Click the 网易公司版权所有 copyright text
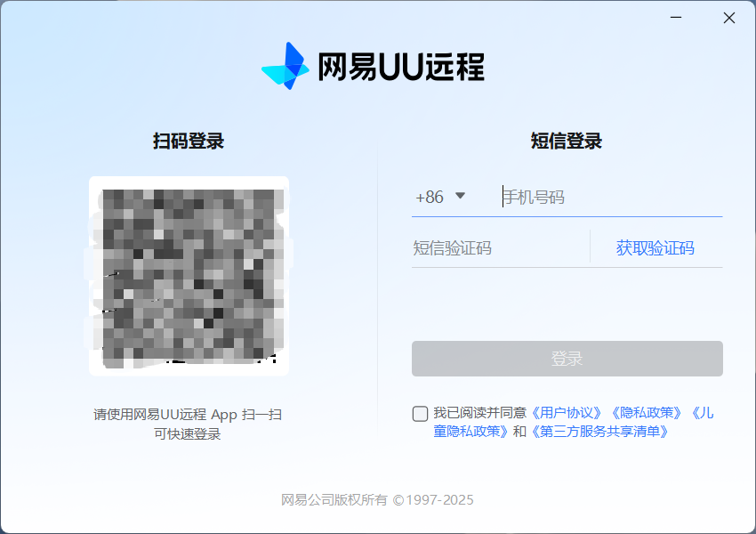Screen dimensions: 756x534 click(377, 500)
